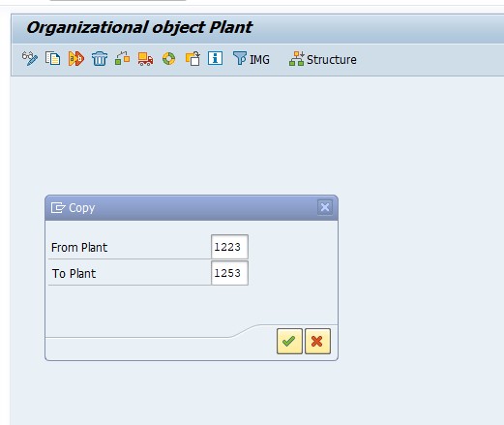This screenshot has height=425, width=504.
Task: Close the Copy dialog window
Action: (325, 207)
